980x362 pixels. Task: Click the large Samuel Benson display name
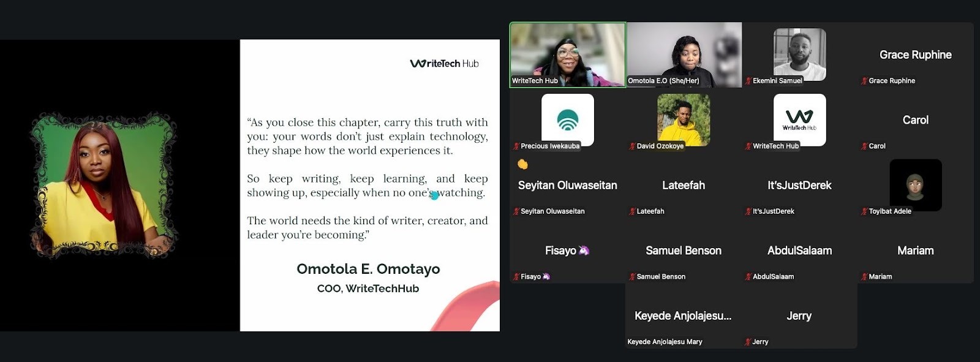click(684, 251)
